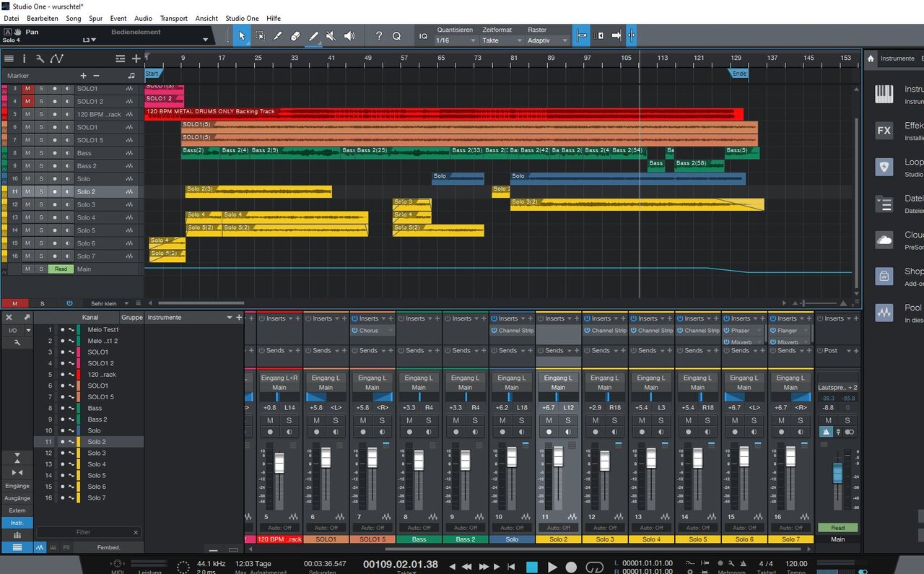Solo the Solo 3 track in the track list
The image size is (924, 574).
[x=41, y=205]
